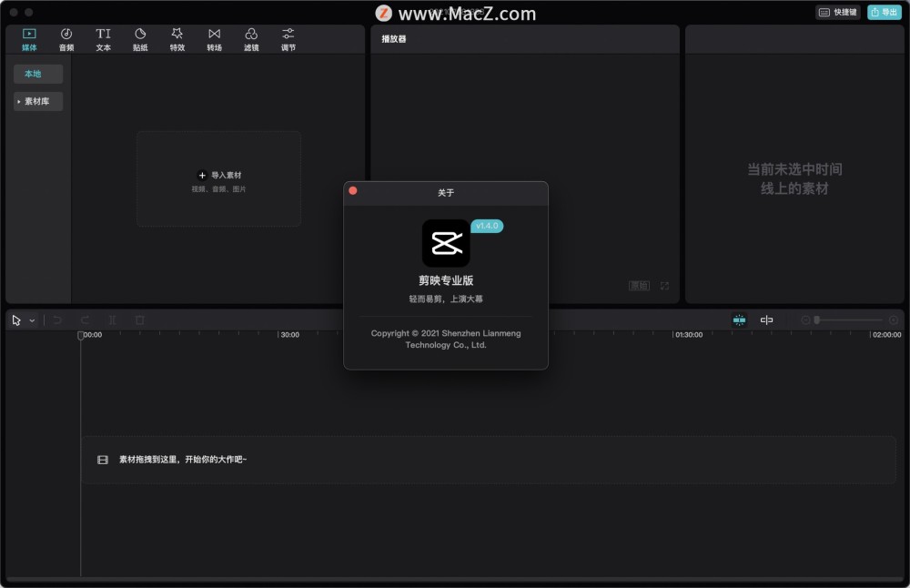Open the 贴纸 stickers tab
This screenshot has height=588, width=910.
click(x=140, y=39)
